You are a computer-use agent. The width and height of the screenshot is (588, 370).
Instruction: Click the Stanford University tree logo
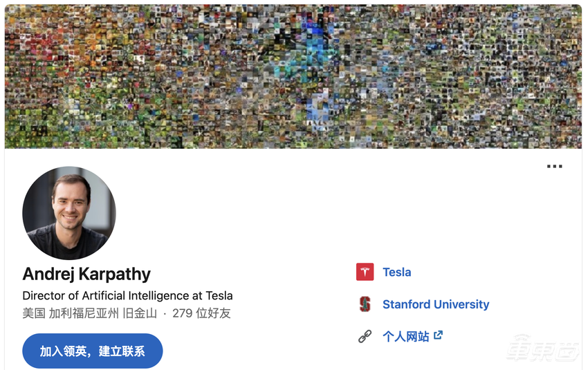pos(365,304)
